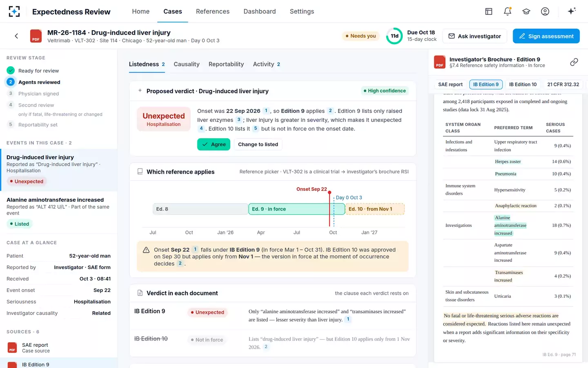Click the sparkle icon beside Proposed verdict

(140, 91)
